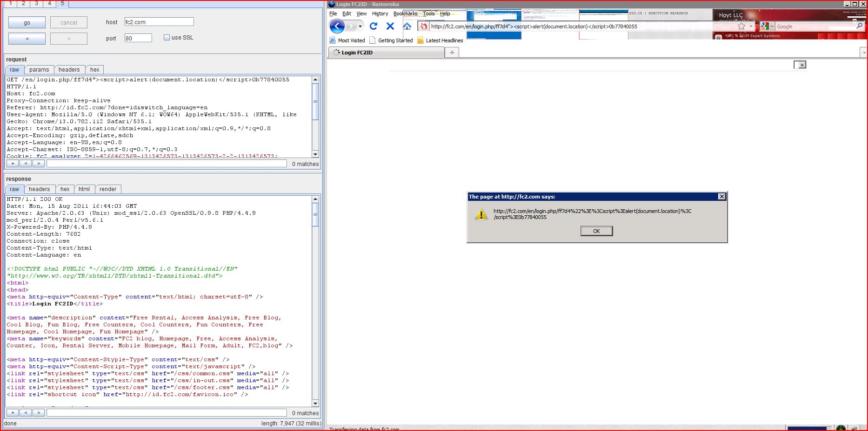Go to next match in request search
The width and height of the screenshot is (868, 431).
39,164
